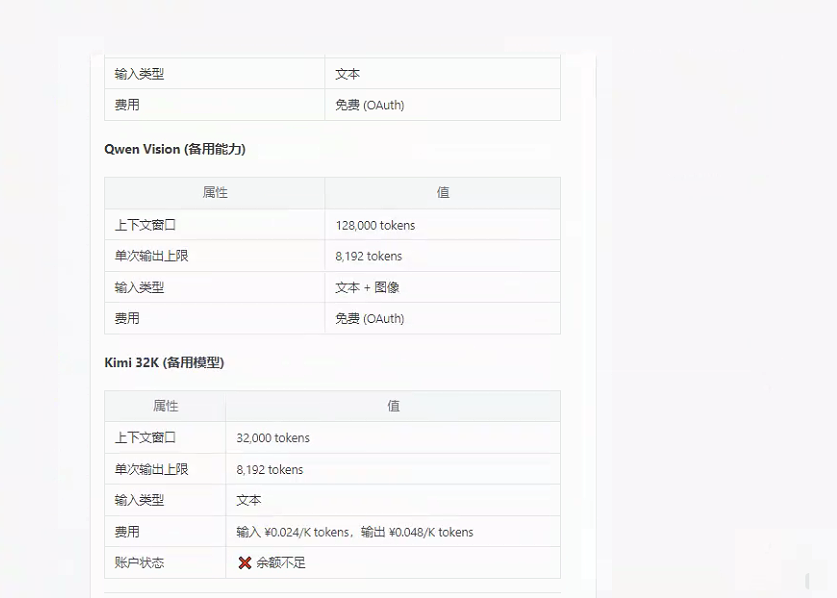Click '输入类型' in the Kimi 32K table
This screenshot has height=598, width=837.
[139, 500]
